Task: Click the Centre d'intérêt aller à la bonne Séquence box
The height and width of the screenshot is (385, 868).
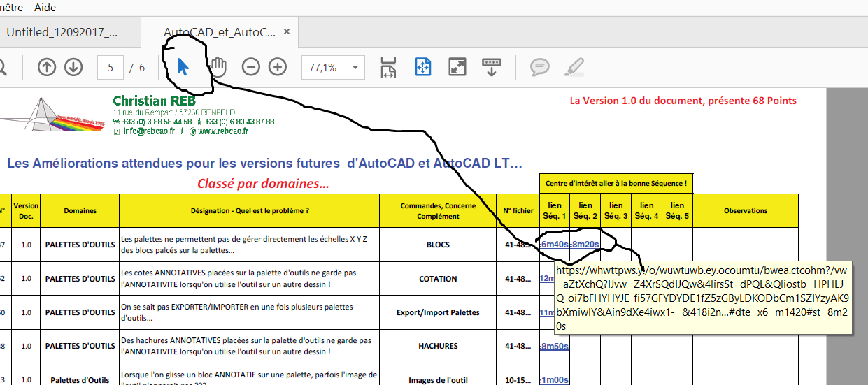Action: pos(616,184)
